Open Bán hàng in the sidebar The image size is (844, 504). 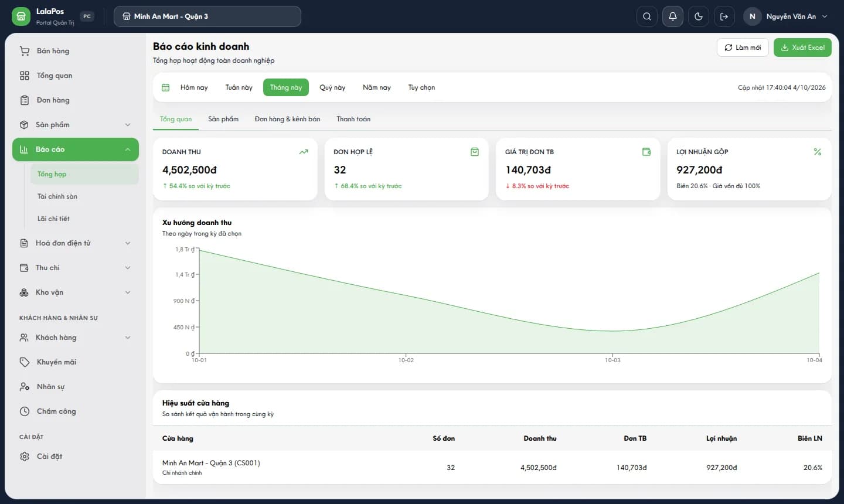(76, 51)
